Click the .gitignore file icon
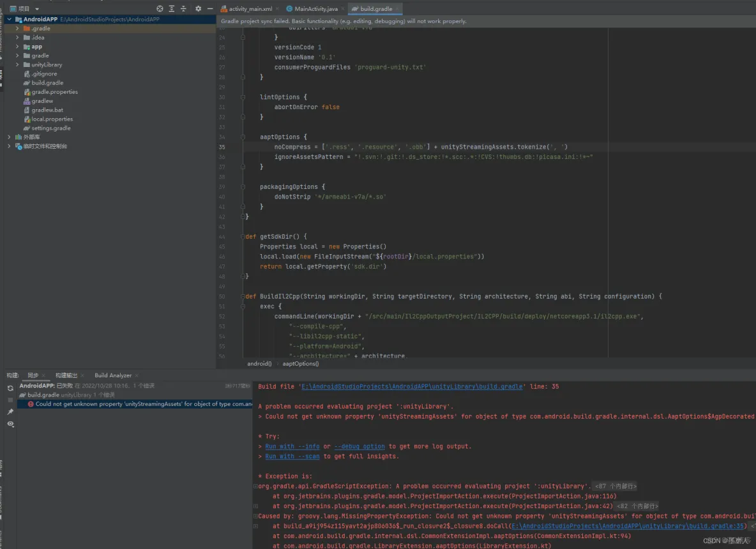 (27, 74)
